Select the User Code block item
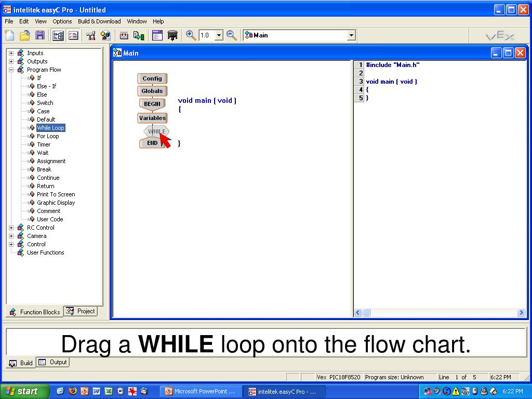 50,219
